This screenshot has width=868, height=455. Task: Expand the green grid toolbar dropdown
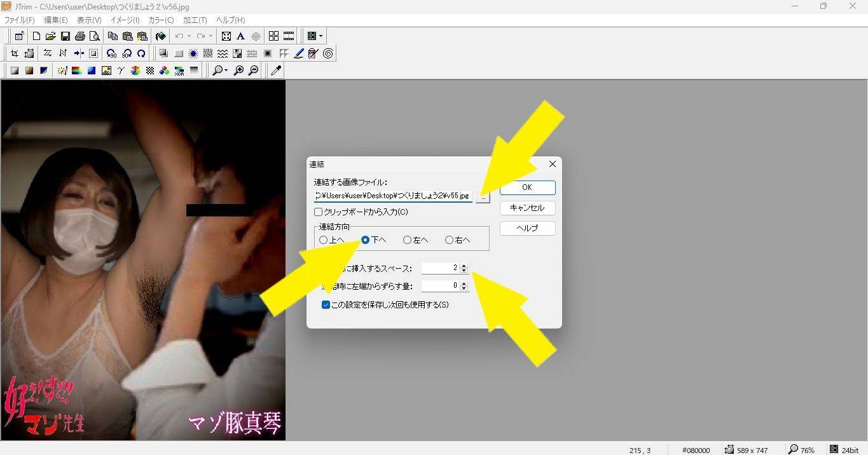[x=320, y=36]
